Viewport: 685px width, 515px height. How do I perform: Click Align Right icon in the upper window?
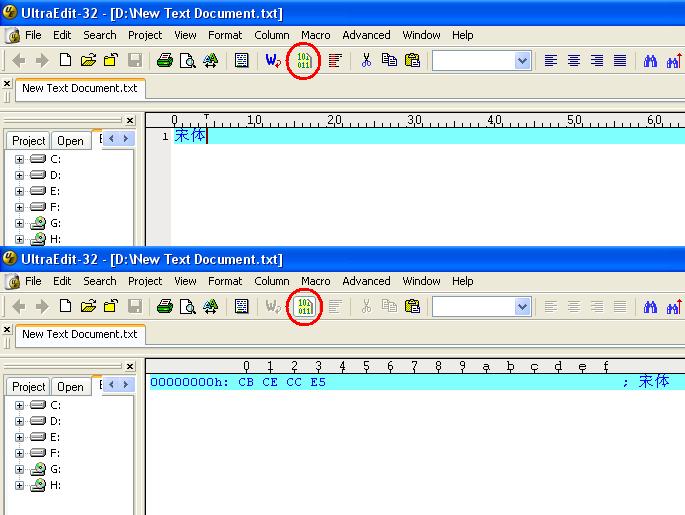coord(597,60)
